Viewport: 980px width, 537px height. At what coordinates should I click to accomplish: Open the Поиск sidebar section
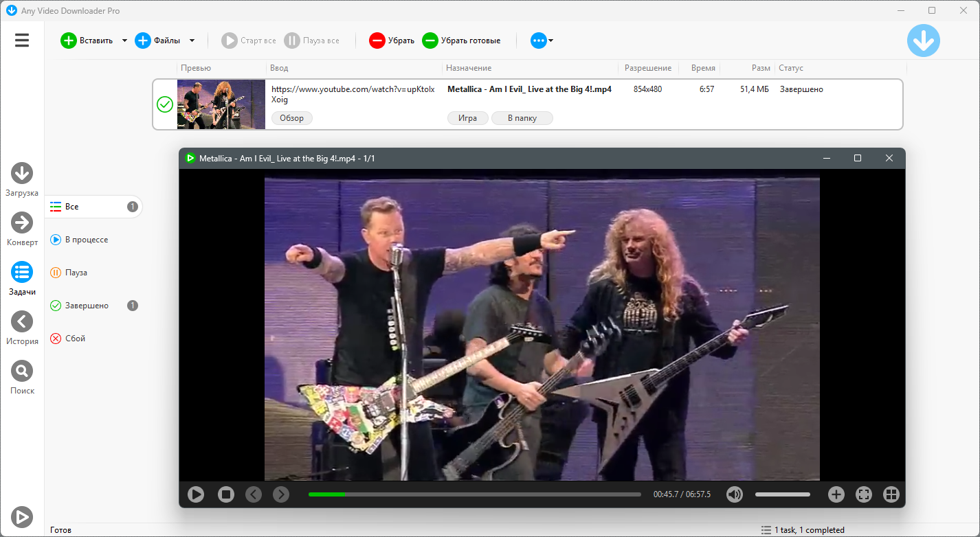[x=22, y=378]
